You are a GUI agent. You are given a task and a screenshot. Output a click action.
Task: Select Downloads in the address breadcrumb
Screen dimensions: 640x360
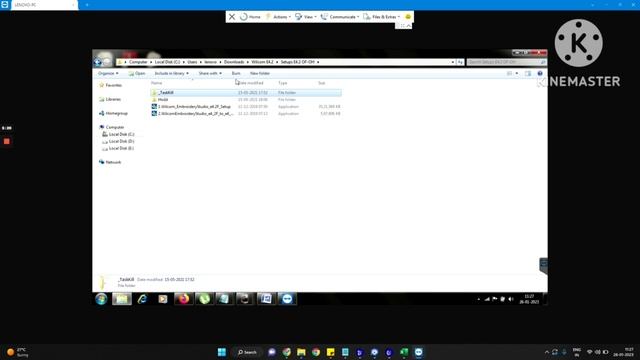pos(234,62)
